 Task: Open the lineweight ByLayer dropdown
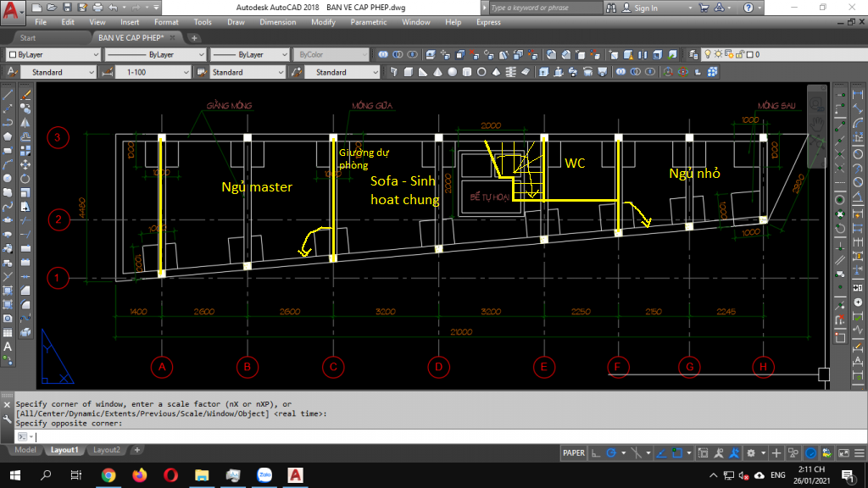250,54
